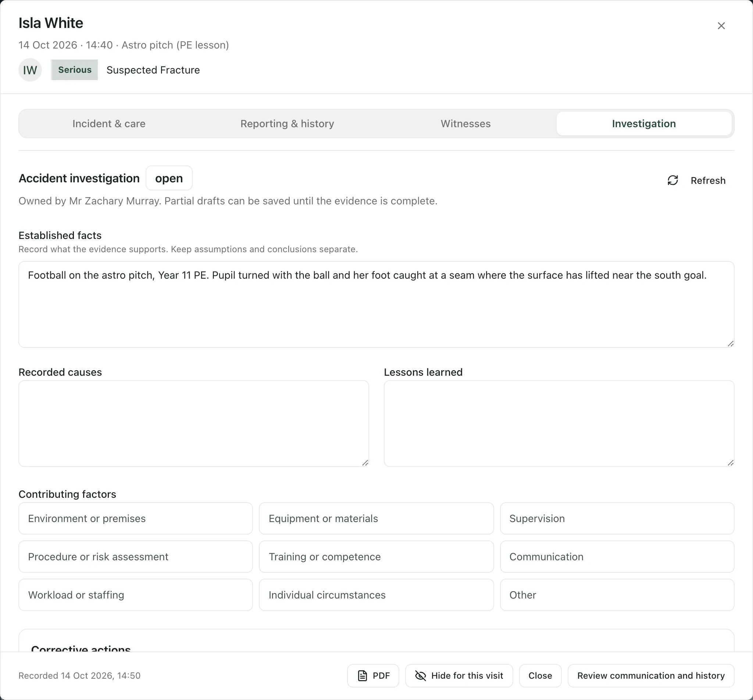
Task: Click the Owned by Mr Zachary Murray note
Action: point(228,201)
